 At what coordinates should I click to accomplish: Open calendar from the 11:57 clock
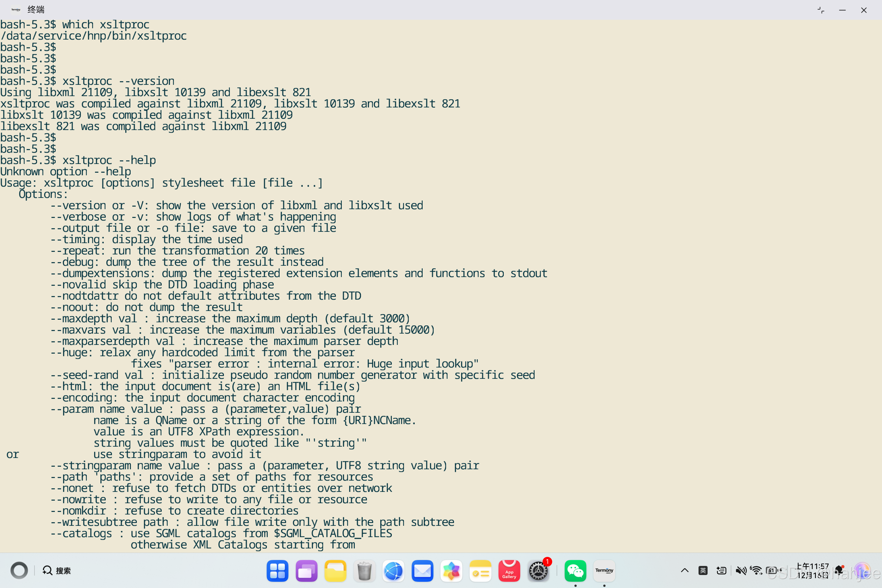click(813, 570)
